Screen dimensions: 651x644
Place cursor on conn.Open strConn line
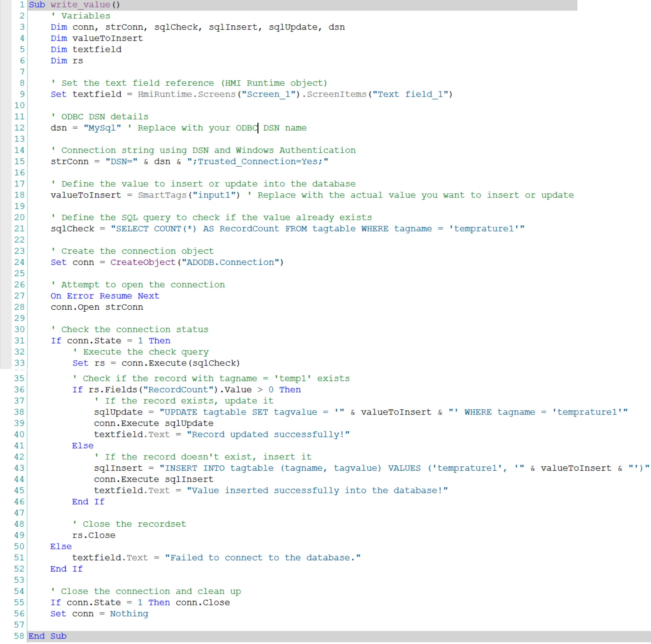pos(97,307)
